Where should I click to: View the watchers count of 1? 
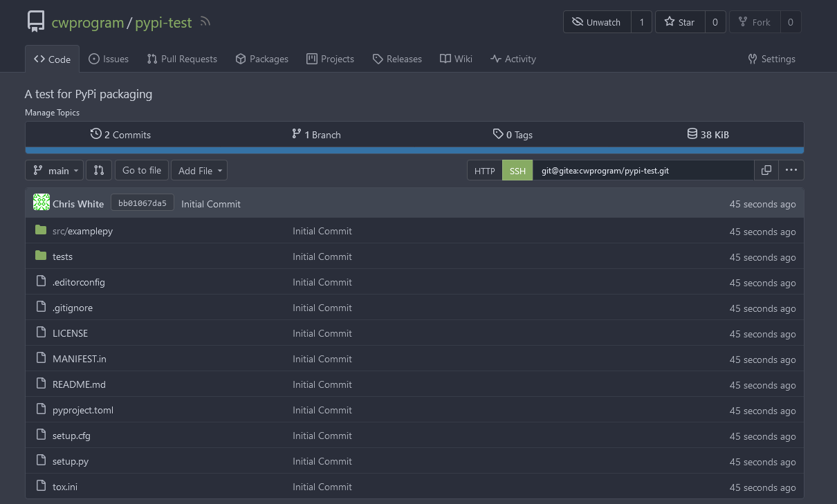click(x=641, y=22)
